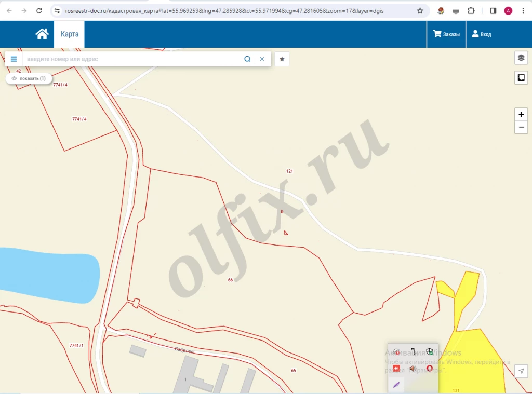Go to the site home page icon

pos(42,34)
